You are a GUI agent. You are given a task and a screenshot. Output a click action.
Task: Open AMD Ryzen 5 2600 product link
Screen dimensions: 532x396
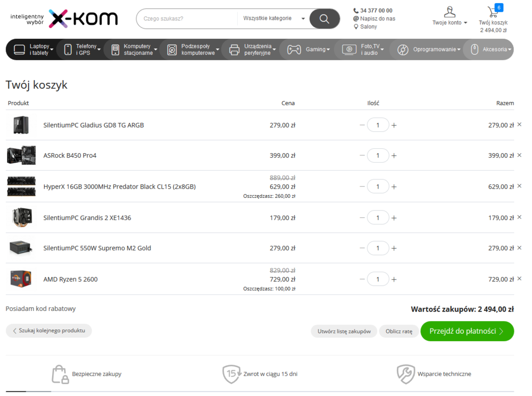tap(71, 280)
